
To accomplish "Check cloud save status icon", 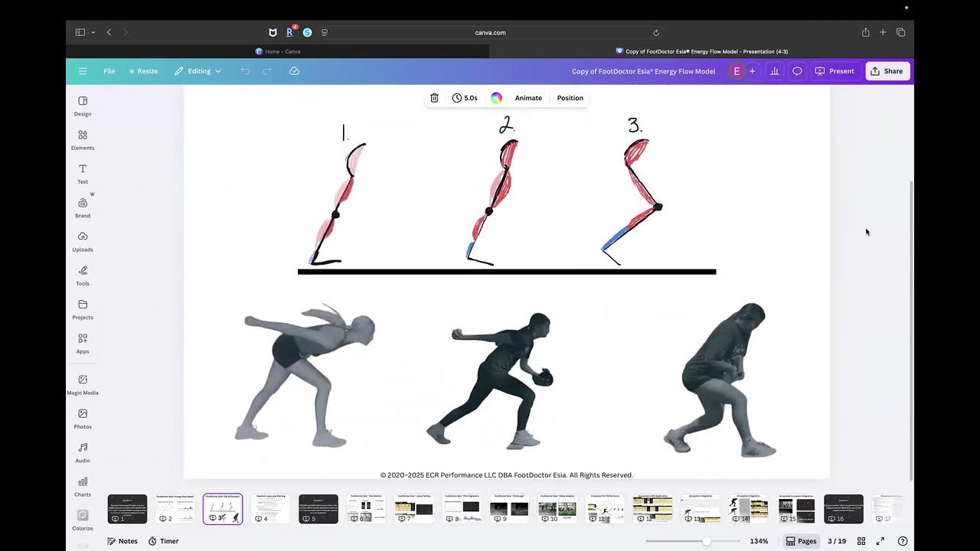I will click(x=294, y=71).
